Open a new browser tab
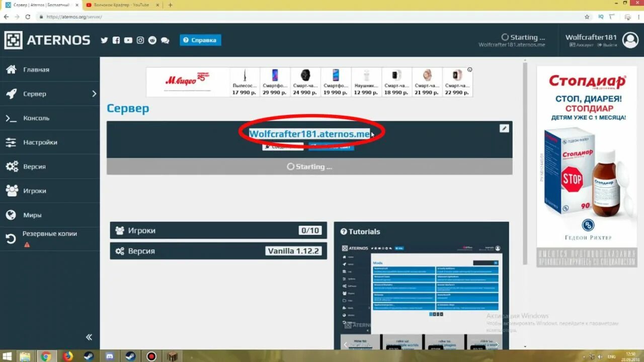Viewport: 644px width, 362px height. (171, 5)
